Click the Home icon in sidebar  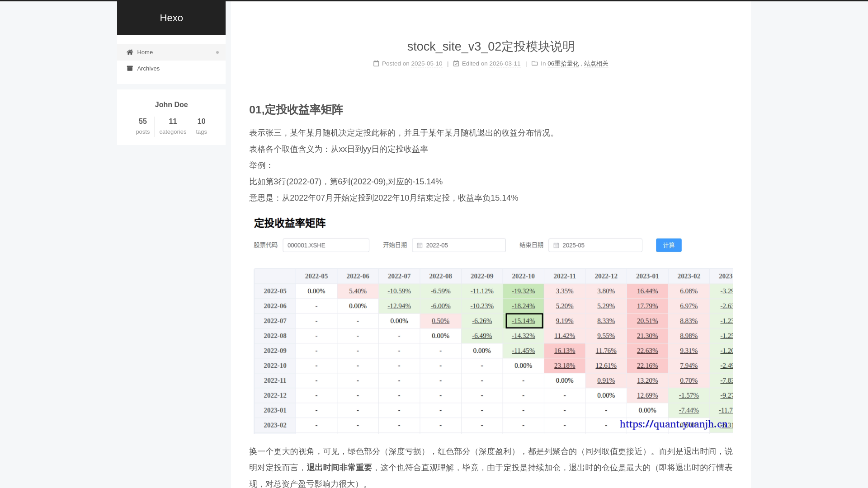(130, 52)
